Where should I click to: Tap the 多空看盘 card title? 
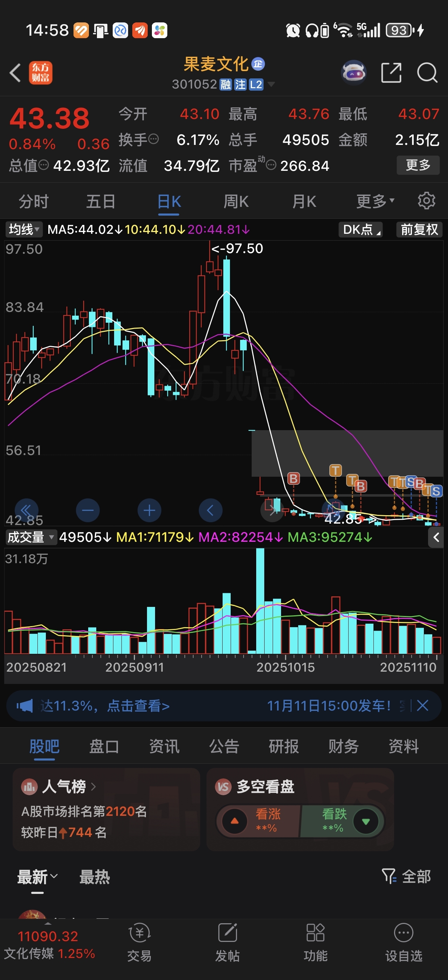265,786
